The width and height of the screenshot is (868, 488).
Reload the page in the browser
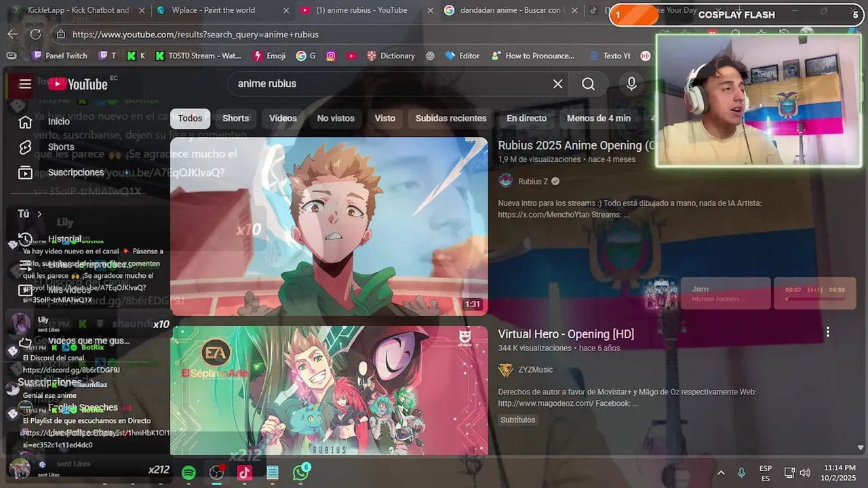(x=36, y=34)
